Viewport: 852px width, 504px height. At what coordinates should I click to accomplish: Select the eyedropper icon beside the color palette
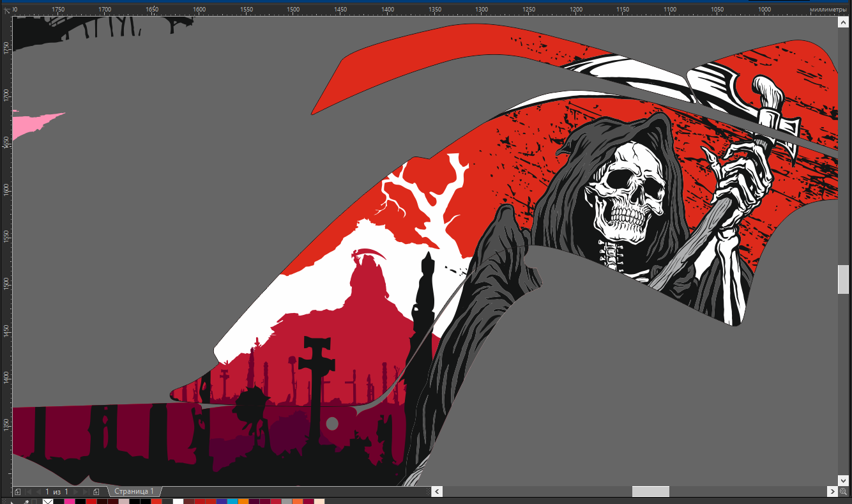coord(26,502)
